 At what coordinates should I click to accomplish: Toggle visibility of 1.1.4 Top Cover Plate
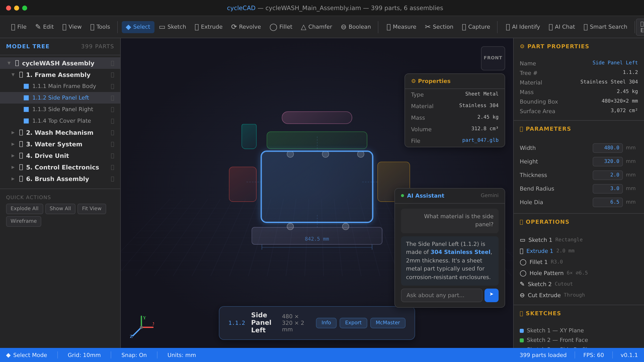(112, 121)
